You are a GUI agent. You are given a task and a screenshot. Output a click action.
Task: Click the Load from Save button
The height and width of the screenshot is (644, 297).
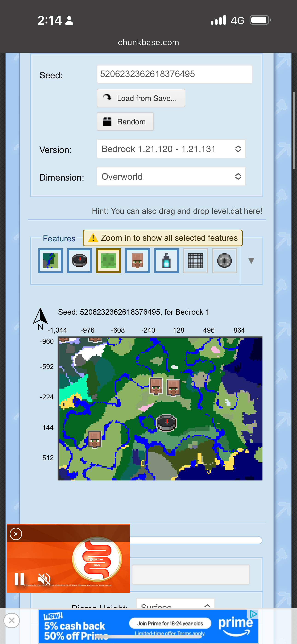click(x=141, y=98)
